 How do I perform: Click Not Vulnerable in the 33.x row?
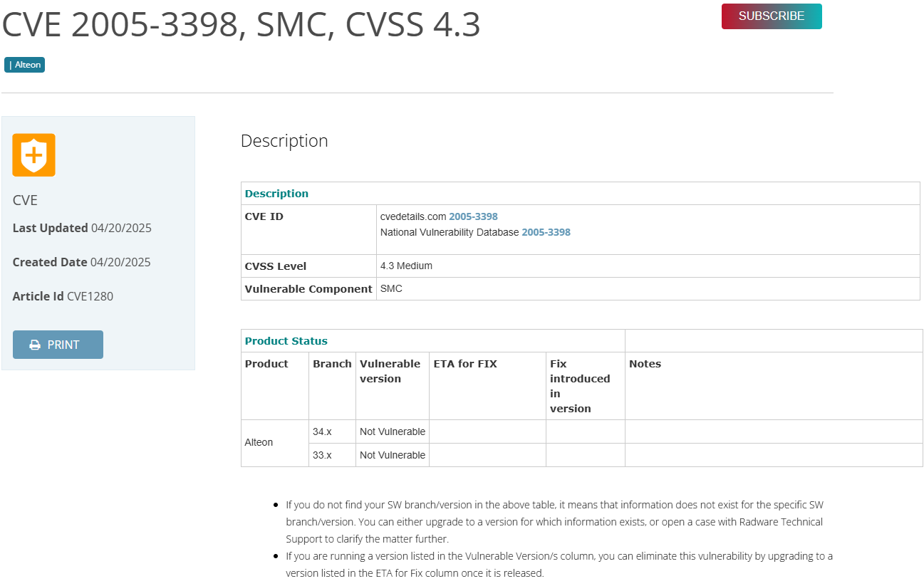393,455
